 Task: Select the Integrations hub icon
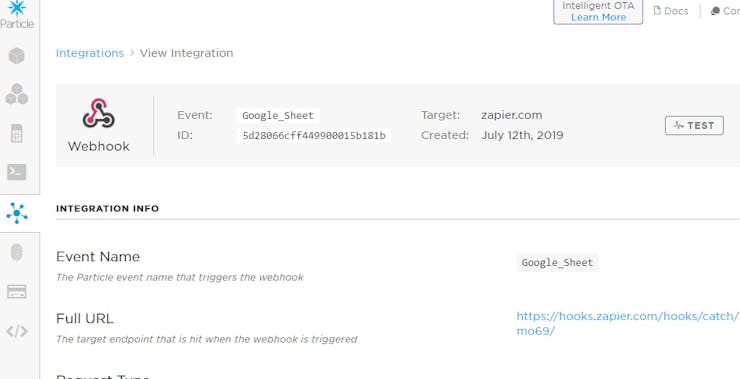(17, 213)
